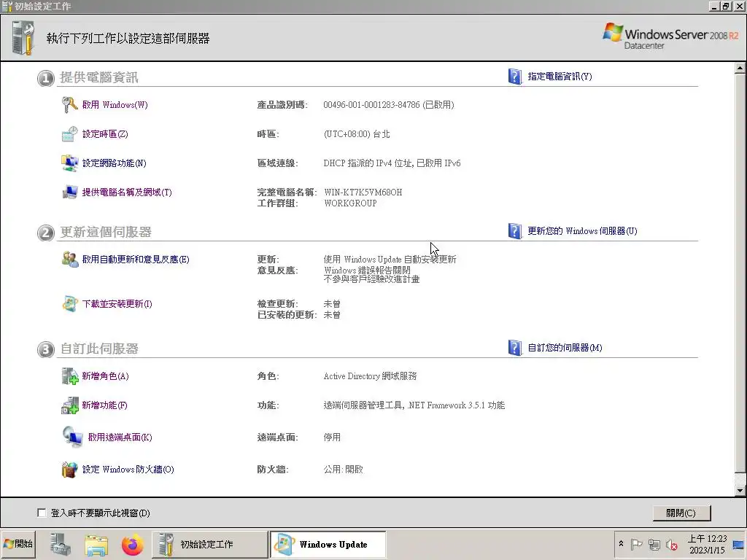Image resolution: width=747 pixels, height=560 pixels.
Task: Click the 關閉(C) button
Action: [x=681, y=513]
